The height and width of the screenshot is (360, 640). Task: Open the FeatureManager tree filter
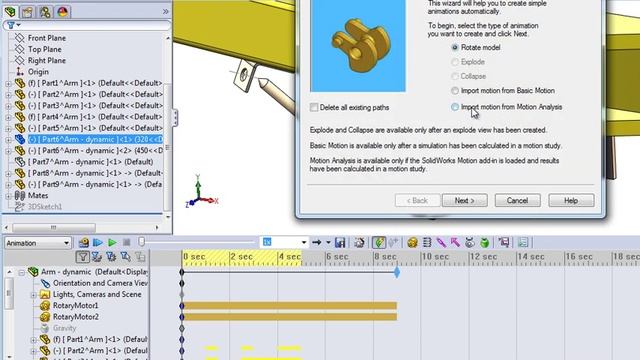tap(13, 25)
